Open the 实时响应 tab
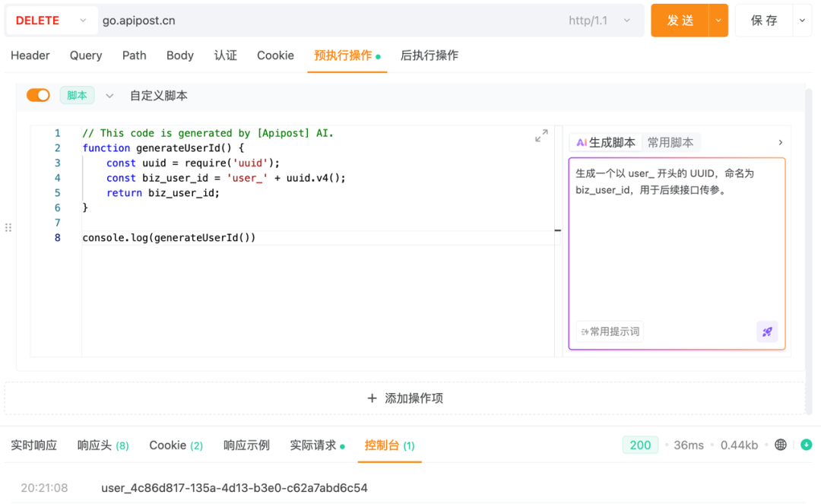The height and width of the screenshot is (504, 821). coord(34,445)
